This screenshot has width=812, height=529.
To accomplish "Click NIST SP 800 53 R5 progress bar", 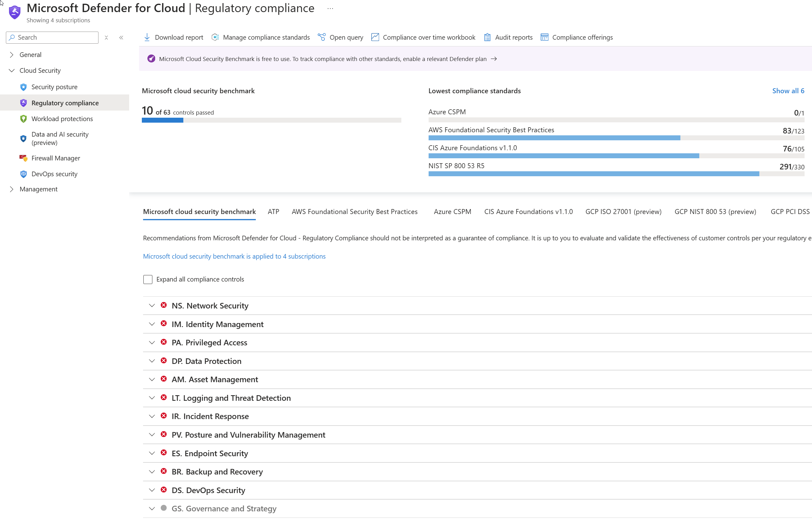I will click(616, 174).
